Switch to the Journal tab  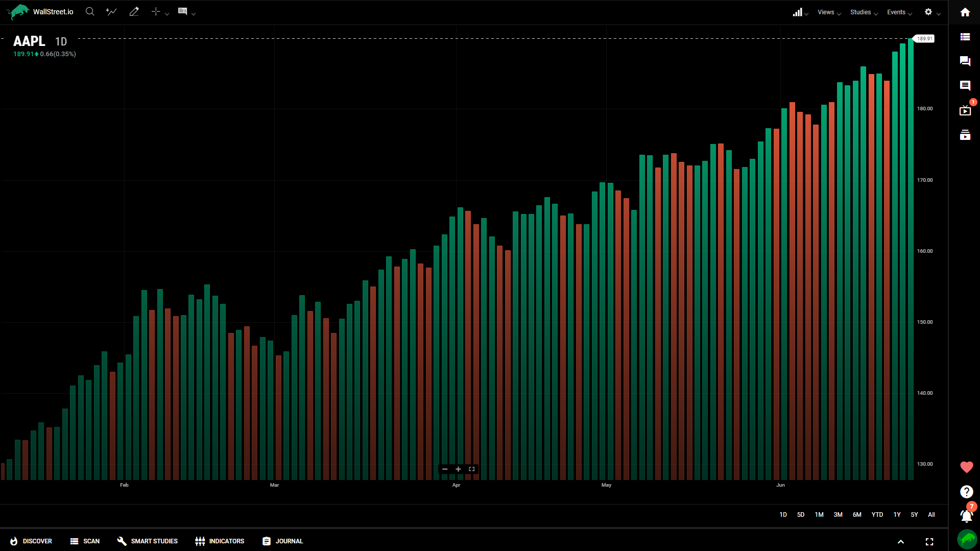click(282, 541)
